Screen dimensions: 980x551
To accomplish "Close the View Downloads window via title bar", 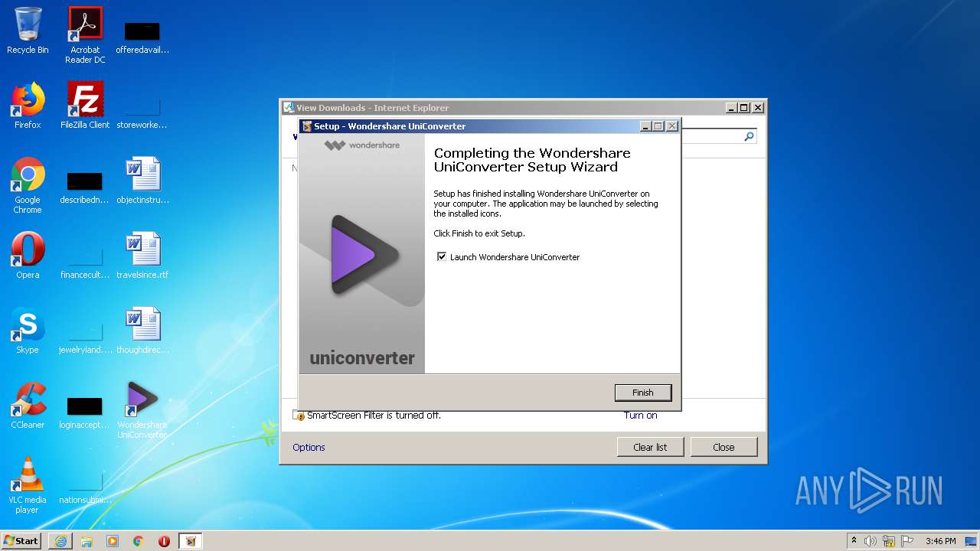I will click(x=757, y=108).
